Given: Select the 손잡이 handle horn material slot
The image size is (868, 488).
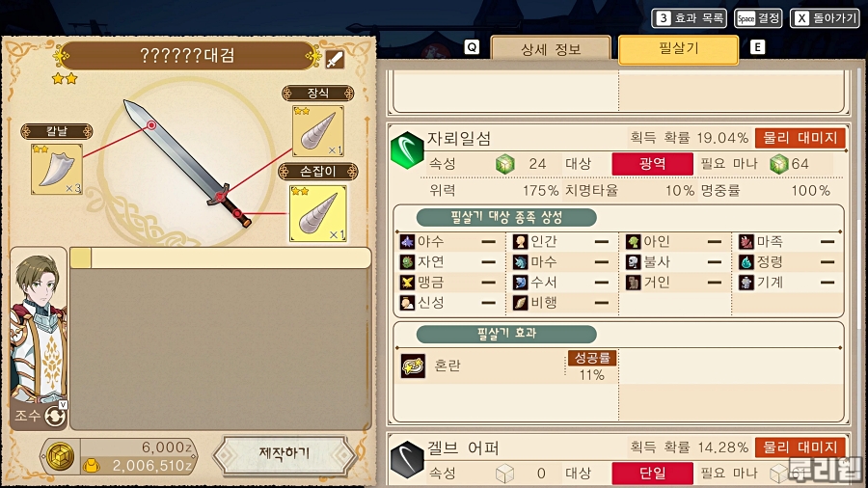Looking at the screenshot, I should [x=317, y=213].
